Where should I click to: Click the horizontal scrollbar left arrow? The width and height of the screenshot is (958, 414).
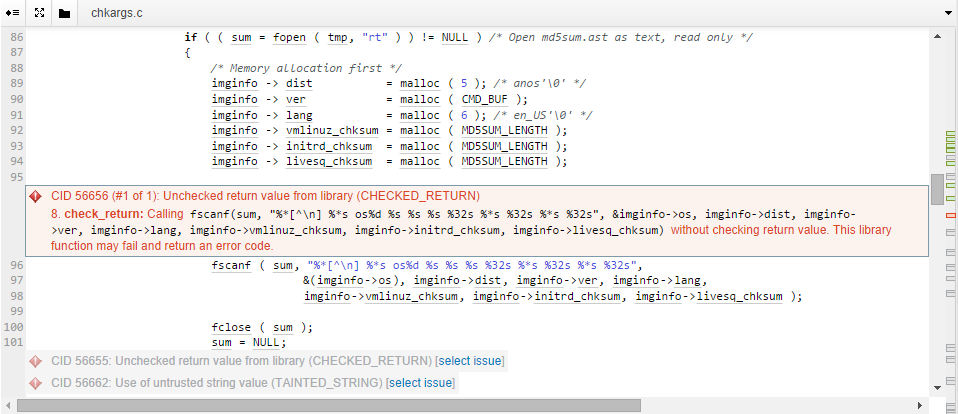click(8, 405)
